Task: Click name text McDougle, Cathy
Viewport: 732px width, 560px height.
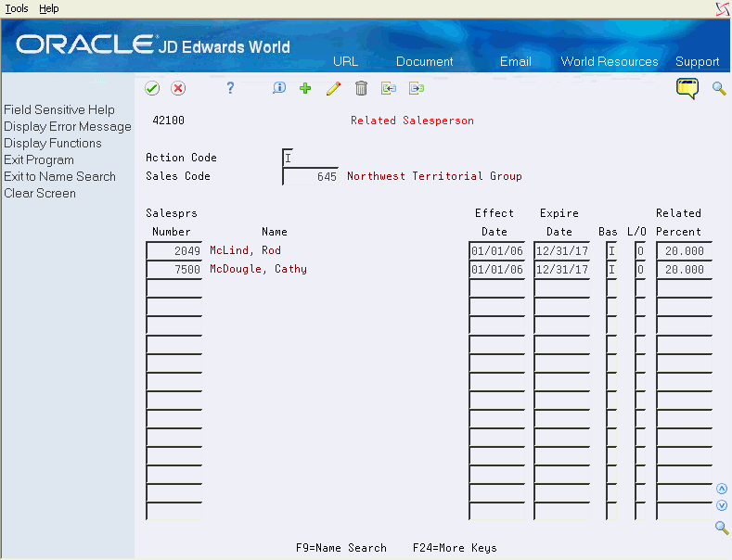Action: 258,269
